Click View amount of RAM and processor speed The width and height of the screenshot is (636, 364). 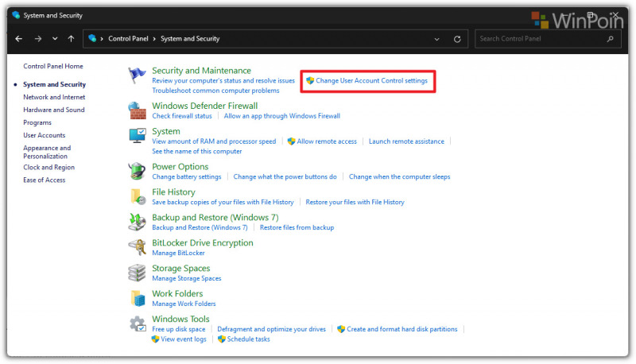(x=214, y=141)
